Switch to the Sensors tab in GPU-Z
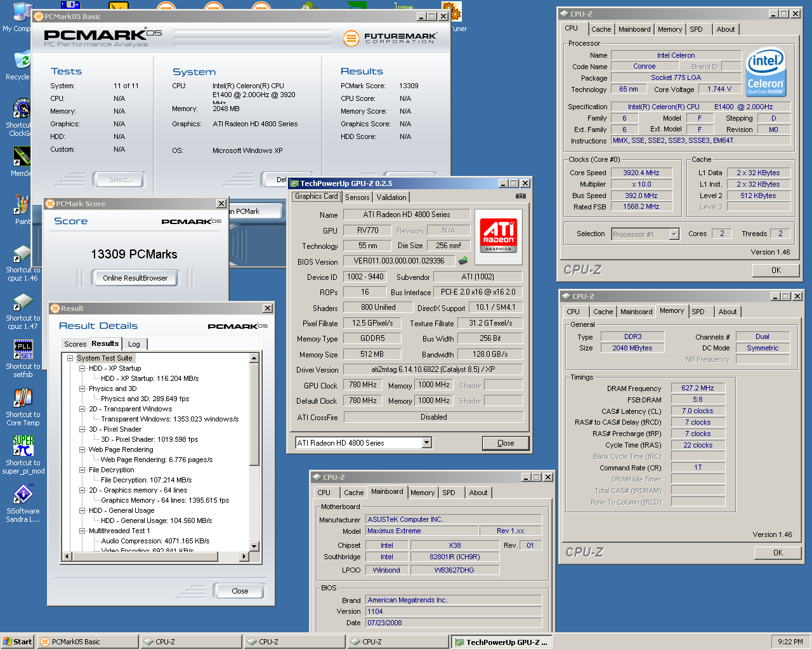 coord(357,197)
